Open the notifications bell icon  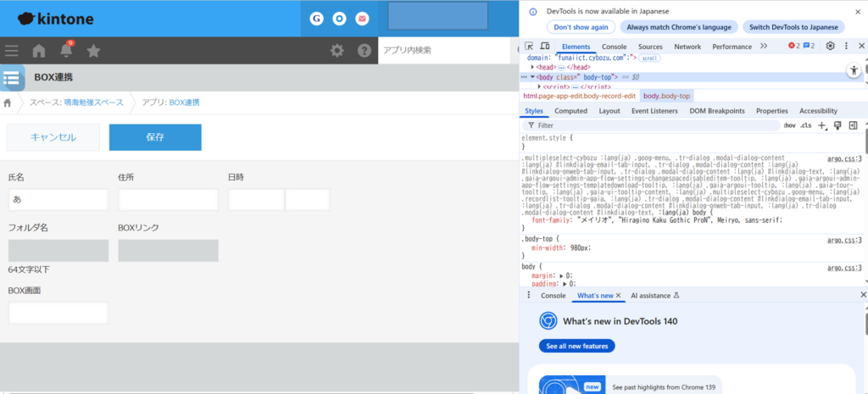tap(66, 51)
